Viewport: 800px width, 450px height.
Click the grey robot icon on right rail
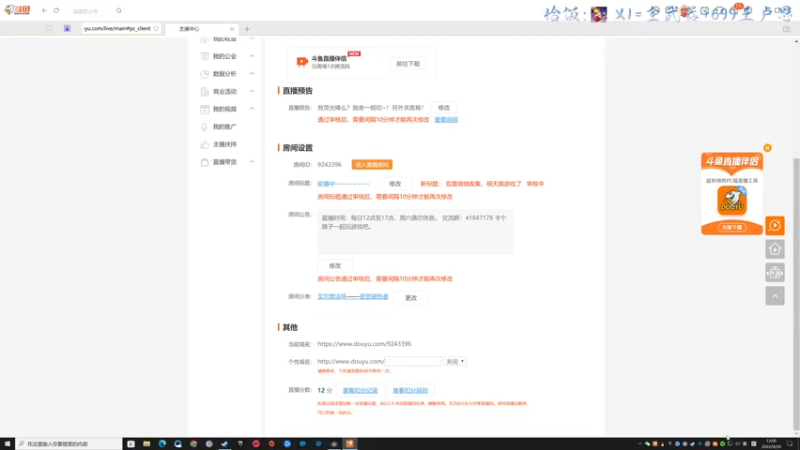click(775, 272)
